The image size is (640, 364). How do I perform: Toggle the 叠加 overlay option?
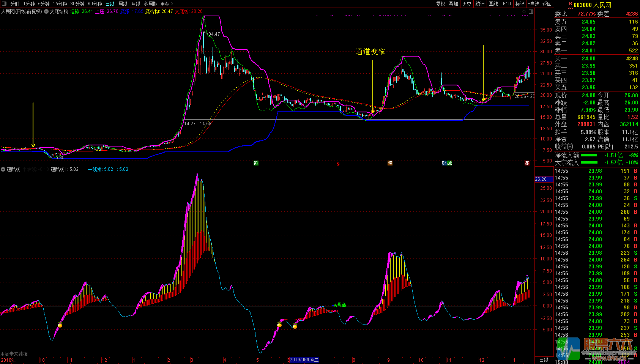click(x=453, y=4)
